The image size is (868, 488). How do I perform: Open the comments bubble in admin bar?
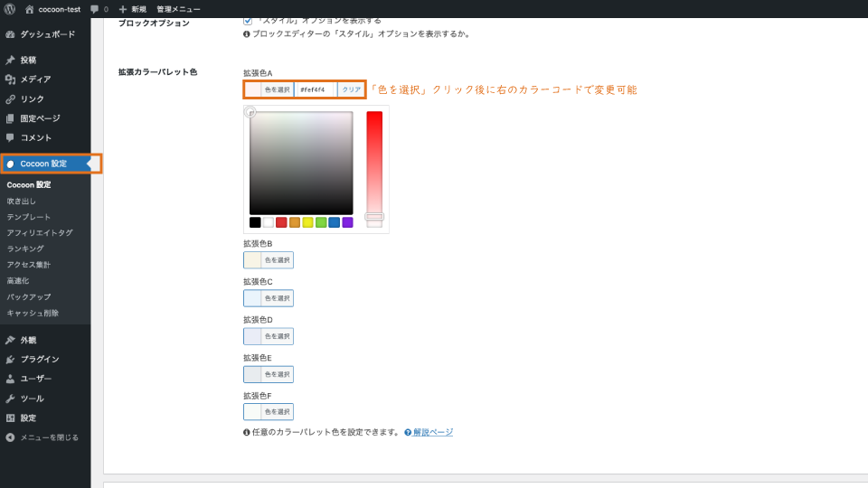(x=95, y=9)
